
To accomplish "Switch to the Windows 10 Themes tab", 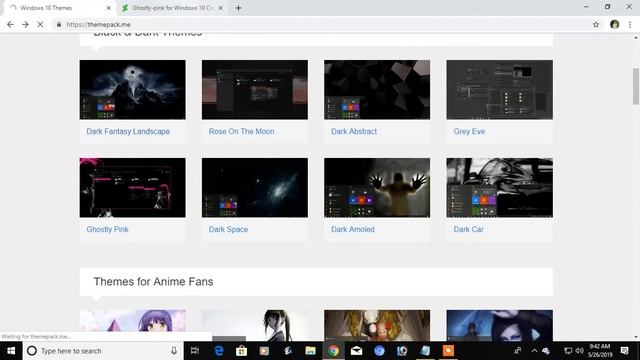I will (60, 8).
